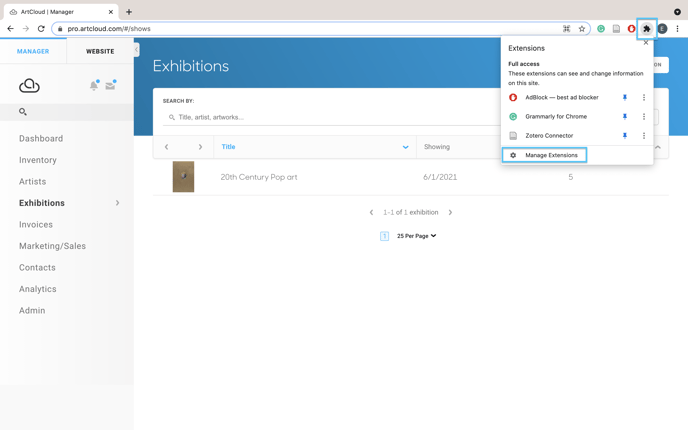Open Analytics section
The width and height of the screenshot is (688, 430).
pos(38,289)
